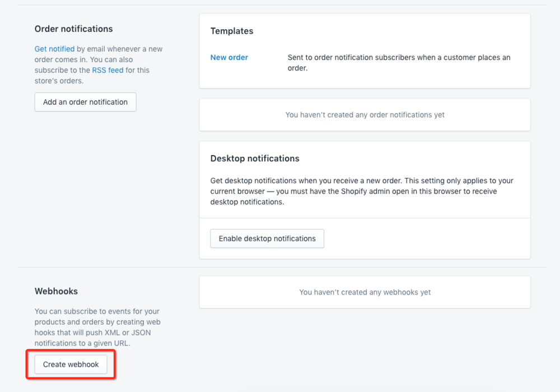The image size is (560, 392).
Task: Click the empty webhooks message card
Action: tap(365, 292)
